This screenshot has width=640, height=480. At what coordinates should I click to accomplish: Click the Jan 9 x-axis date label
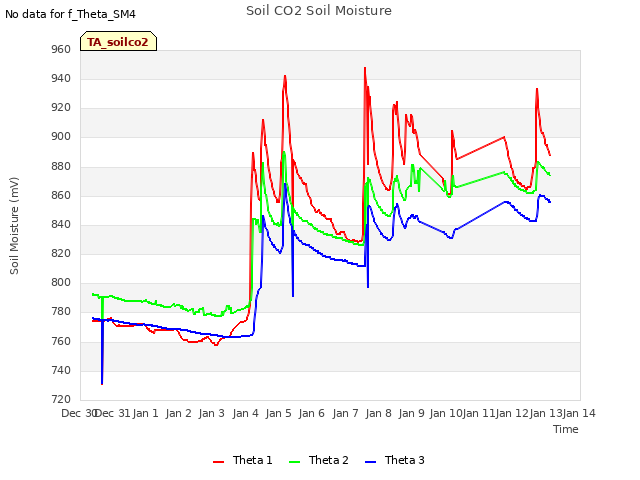point(411,413)
